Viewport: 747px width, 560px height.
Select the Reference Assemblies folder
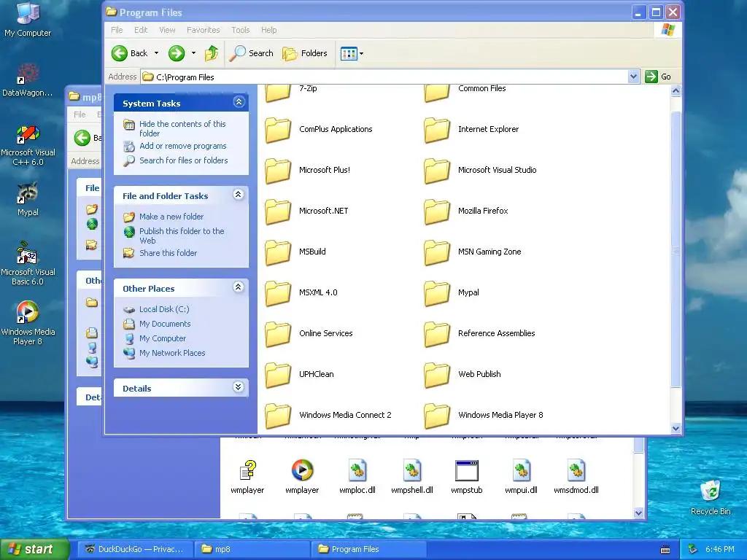[480, 334]
